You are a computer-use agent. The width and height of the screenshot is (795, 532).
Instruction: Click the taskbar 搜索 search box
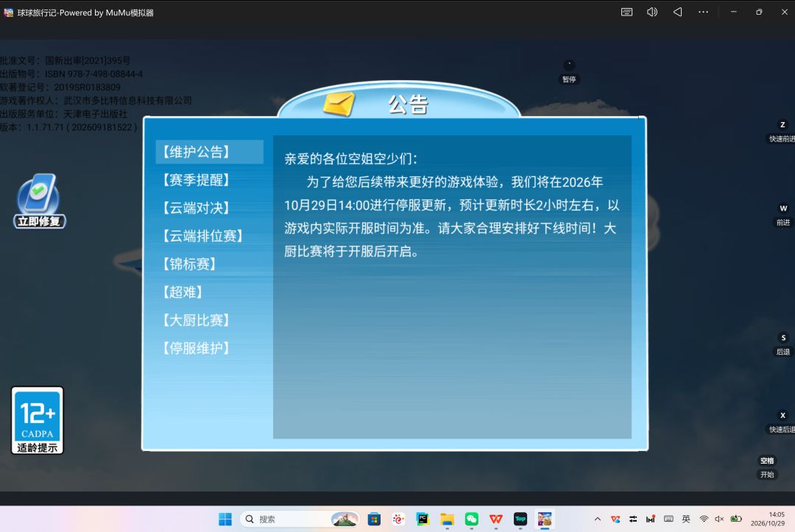(x=300, y=519)
